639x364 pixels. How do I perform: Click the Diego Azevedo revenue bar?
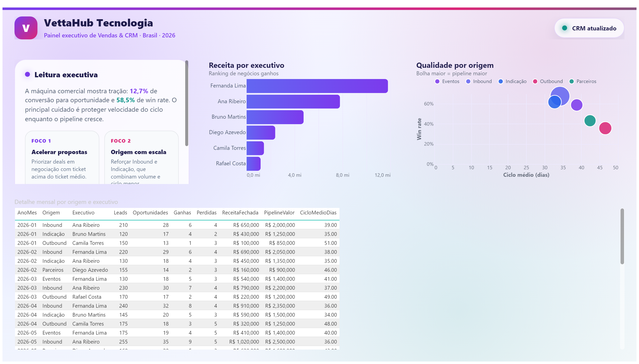click(261, 132)
